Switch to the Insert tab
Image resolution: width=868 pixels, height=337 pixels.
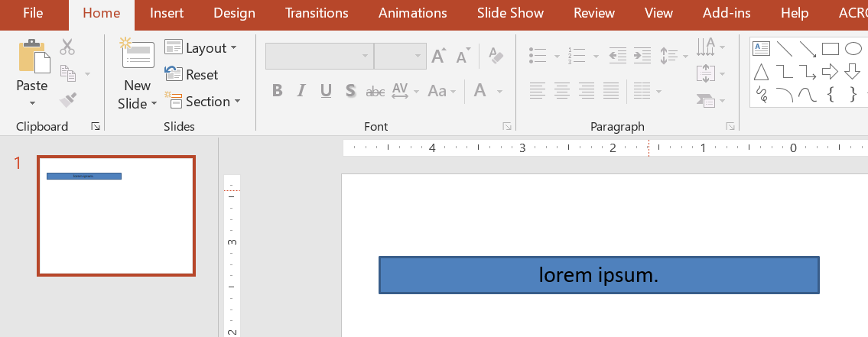(x=167, y=13)
